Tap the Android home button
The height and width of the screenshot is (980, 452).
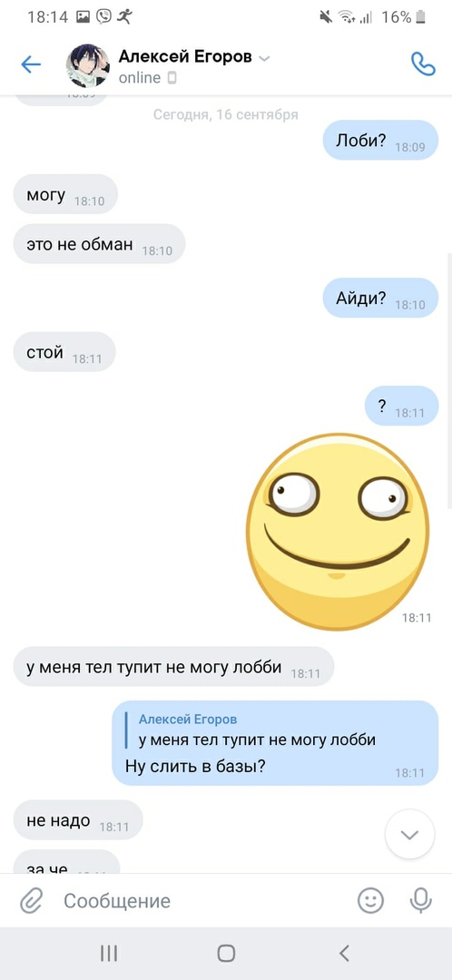coord(226,953)
